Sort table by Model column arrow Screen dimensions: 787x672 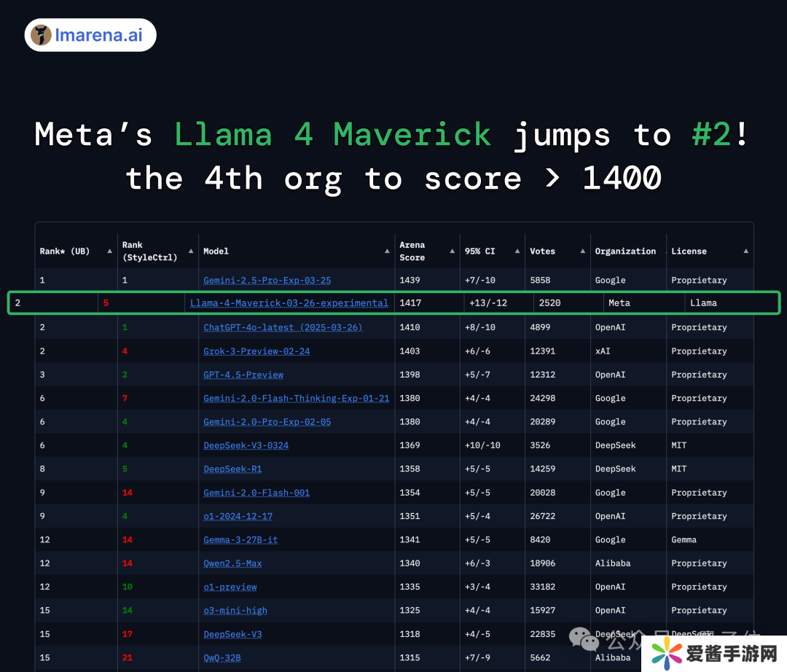(387, 251)
